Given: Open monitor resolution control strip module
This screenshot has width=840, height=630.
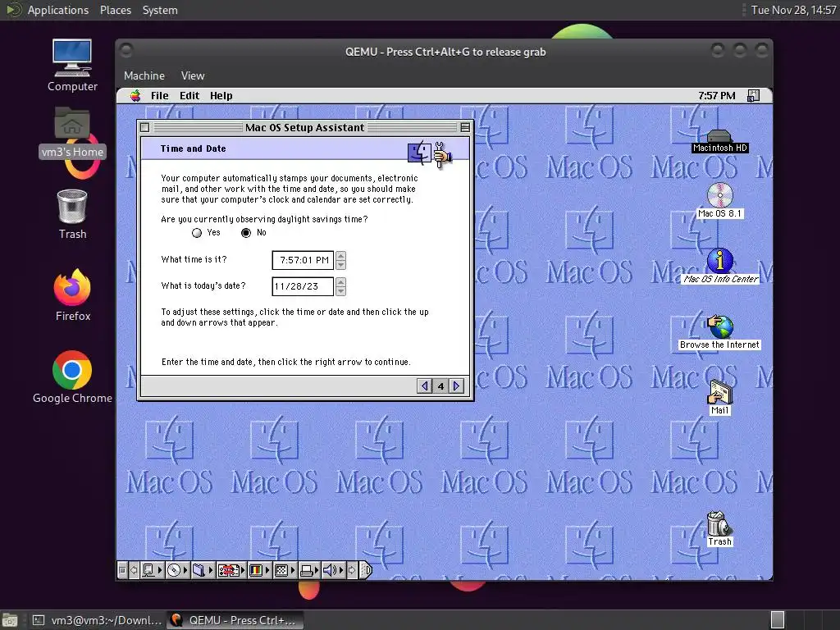Looking at the screenshot, I should pyautogui.click(x=285, y=571).
